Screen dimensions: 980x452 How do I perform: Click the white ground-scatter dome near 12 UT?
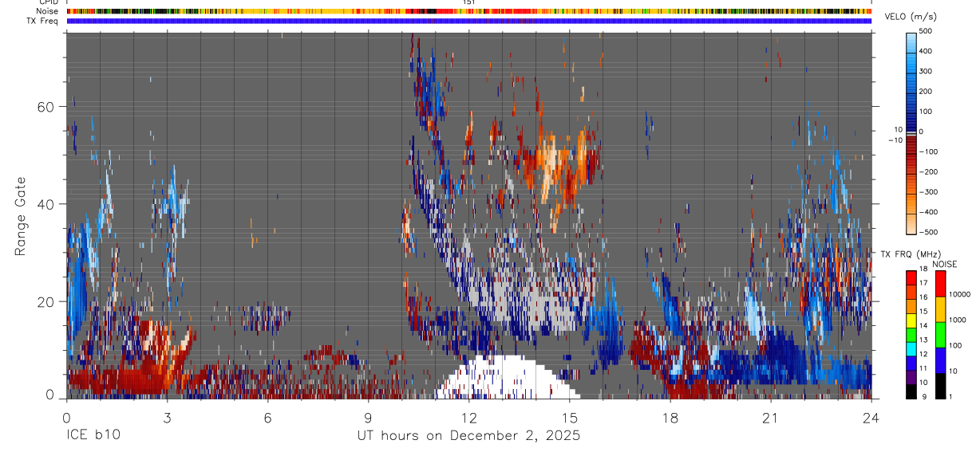[x=508, y=376]
